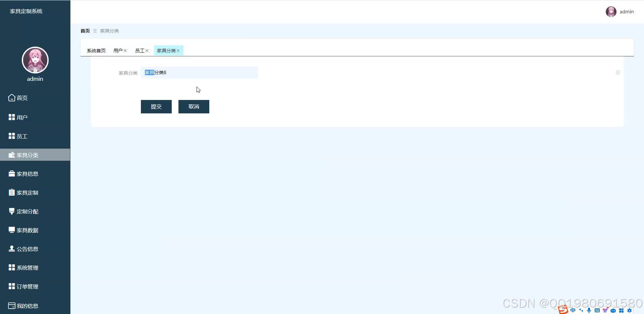Click the Sogou input method S icon
The height and width of the screenshot is (314, 644).
click(x=563, y=309)
